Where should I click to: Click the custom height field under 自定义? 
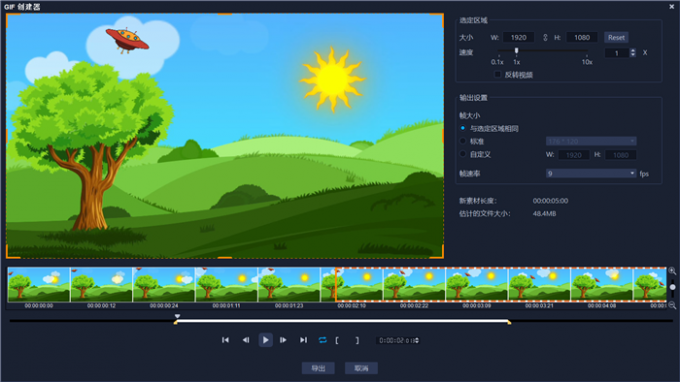(x=621, y=155)
